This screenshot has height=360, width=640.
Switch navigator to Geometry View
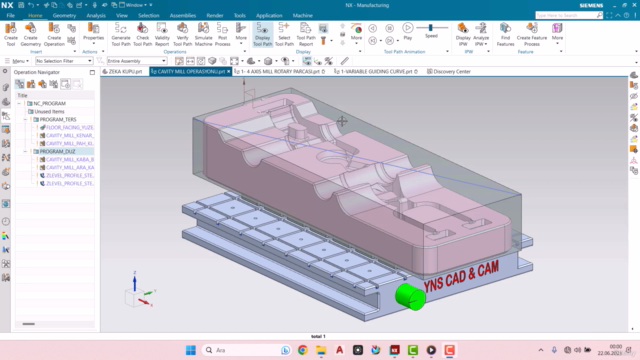click(x=42, y=84)
